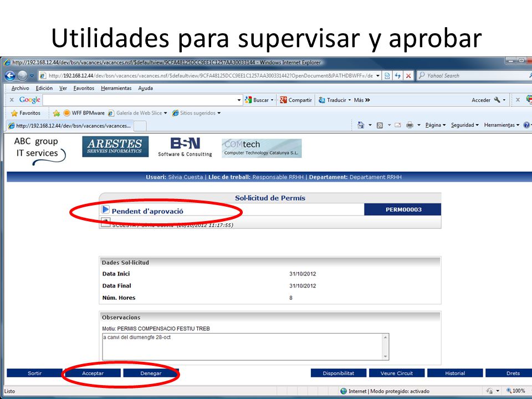Click Compartir in the Google toolbar

point(295,100)
